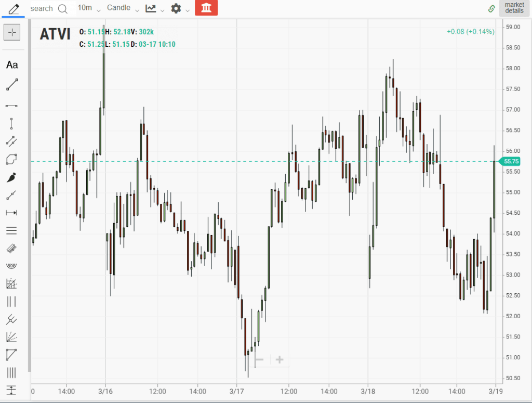
Task: Open the market details panel
Action: tap(514, 8)
